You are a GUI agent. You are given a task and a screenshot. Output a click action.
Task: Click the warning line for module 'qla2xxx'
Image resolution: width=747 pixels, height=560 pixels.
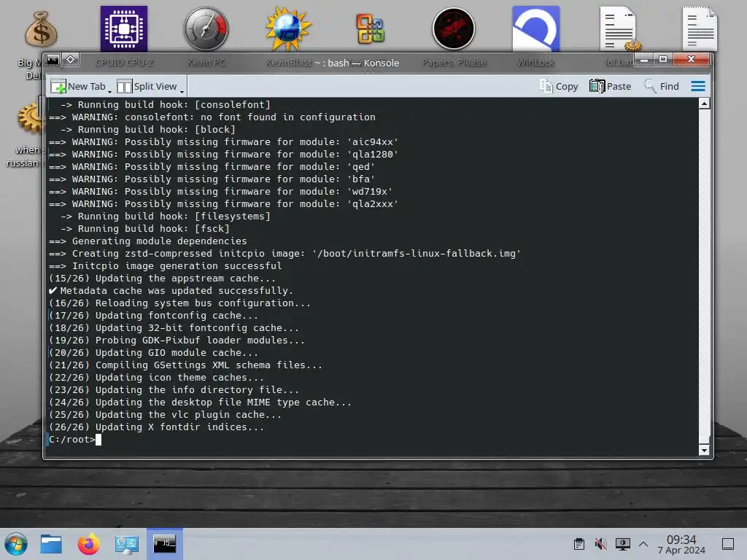point(223,204)
